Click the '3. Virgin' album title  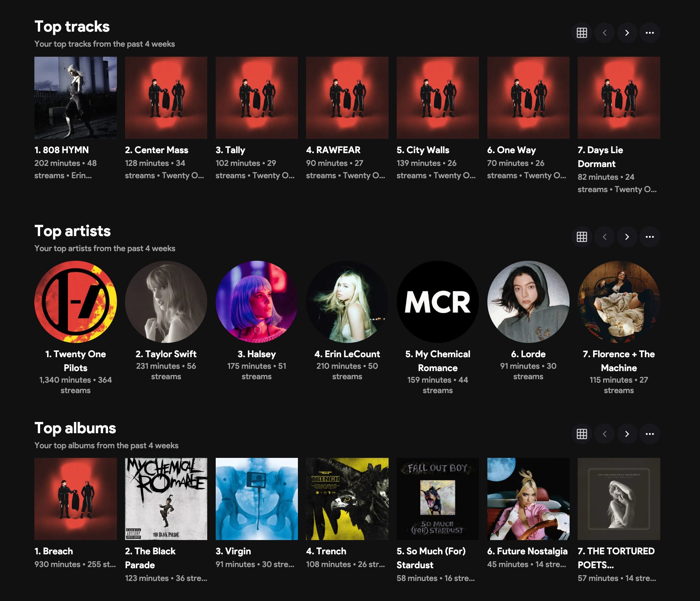233,551
